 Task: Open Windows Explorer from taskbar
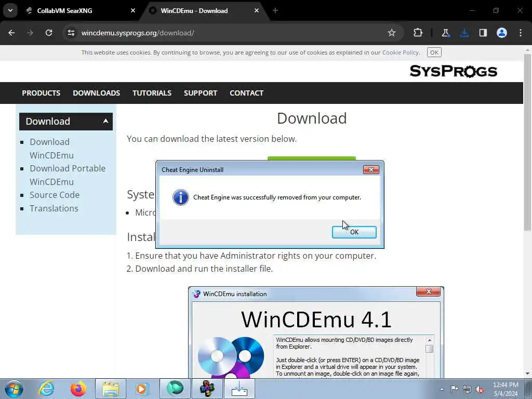[x=111, y=389]
